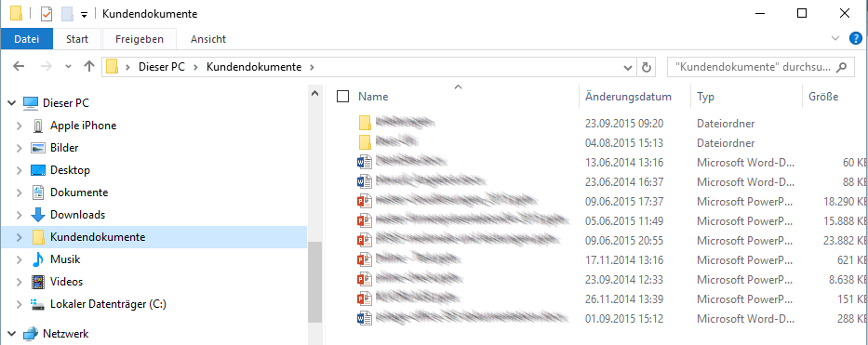This screenshot has width=868, height=345.
Task: Click the Musik note icon
Action: click(x=37, y=259)
